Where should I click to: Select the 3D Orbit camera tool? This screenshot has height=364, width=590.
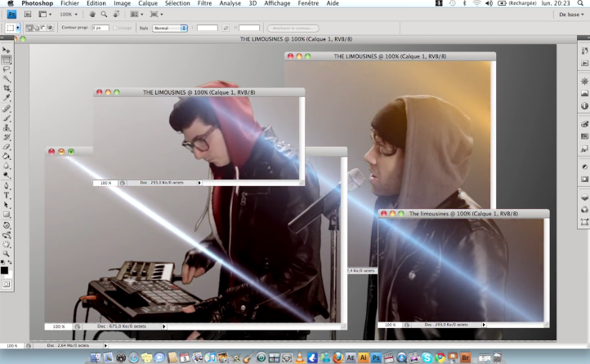tap(7, 235)
